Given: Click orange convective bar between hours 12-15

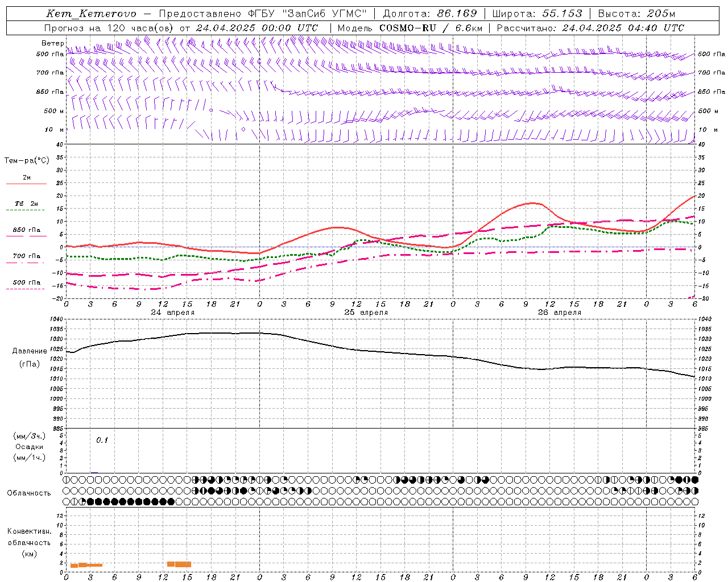Looking at the screenshot, I should pyautogui.click(x=179, y=564).
